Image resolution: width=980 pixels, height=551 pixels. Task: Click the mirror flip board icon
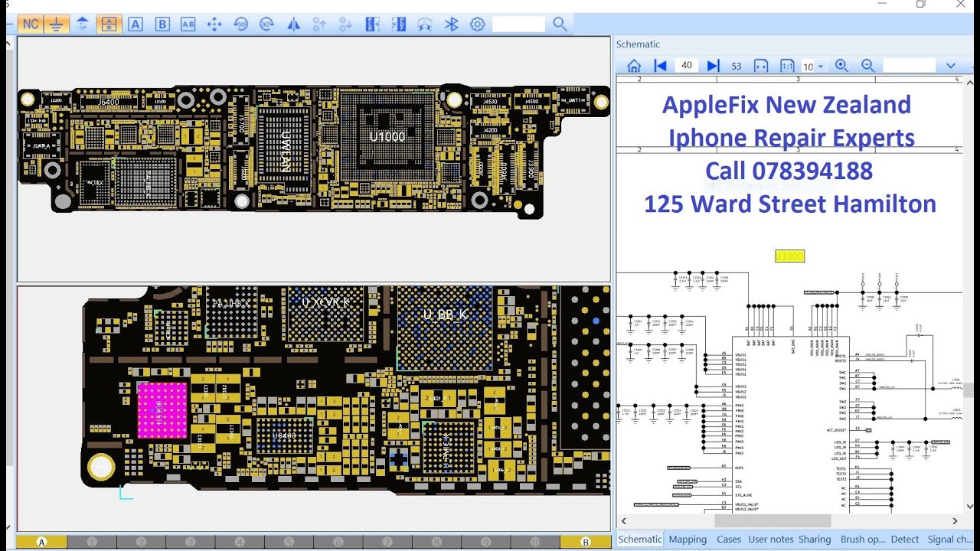coord(293,24)
